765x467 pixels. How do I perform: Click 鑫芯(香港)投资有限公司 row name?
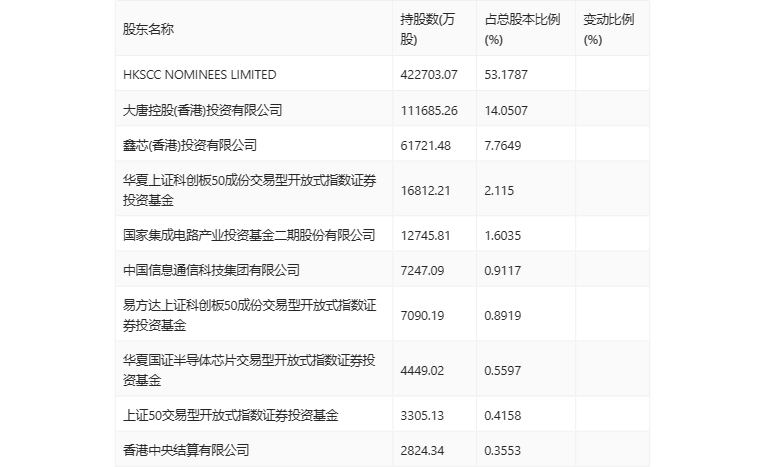coord(190,145)
